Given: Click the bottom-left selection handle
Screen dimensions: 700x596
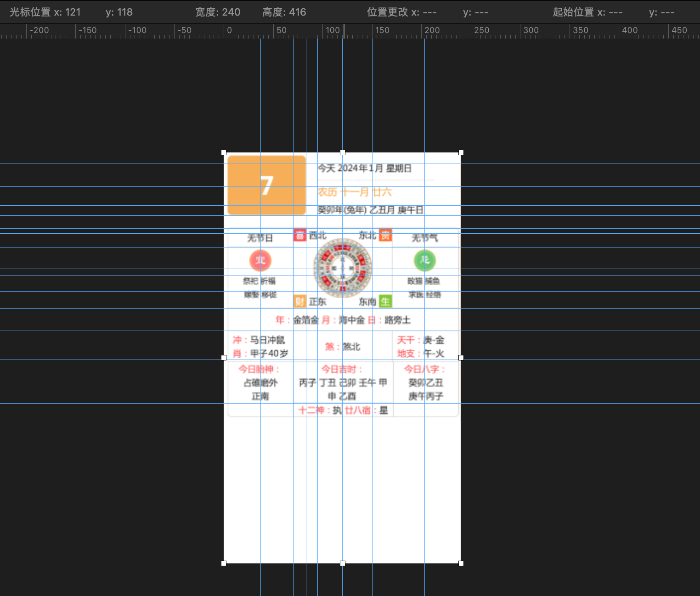Looking at the screenshot, I should (224, 563).
